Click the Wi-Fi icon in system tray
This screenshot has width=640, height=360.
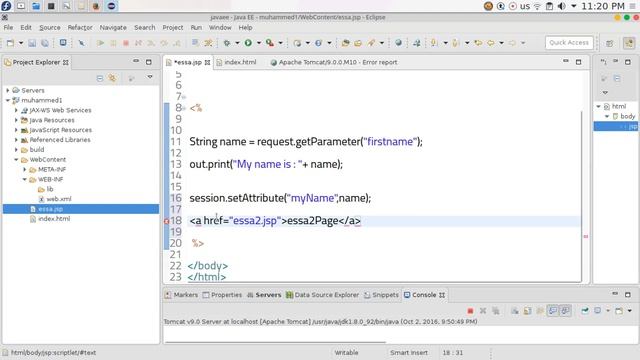tap(538, 6)
